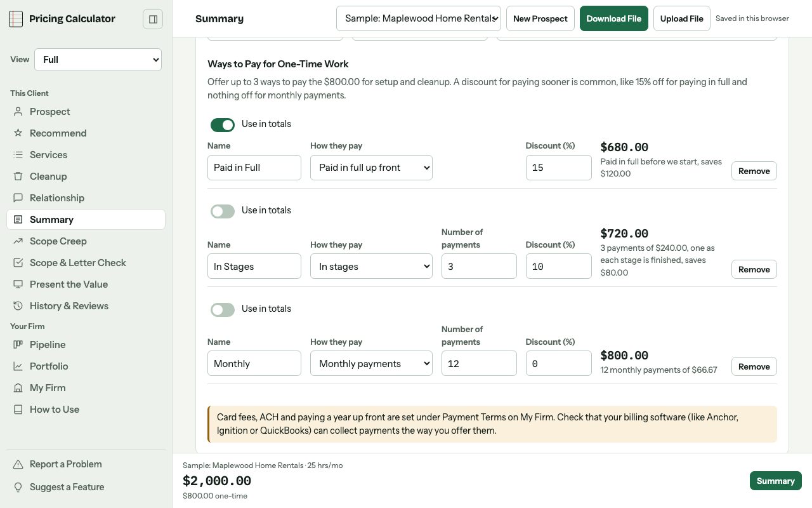812x508 pixels.
Task: Click the Portfolio chart icon
Action: [x=18, y=366]
